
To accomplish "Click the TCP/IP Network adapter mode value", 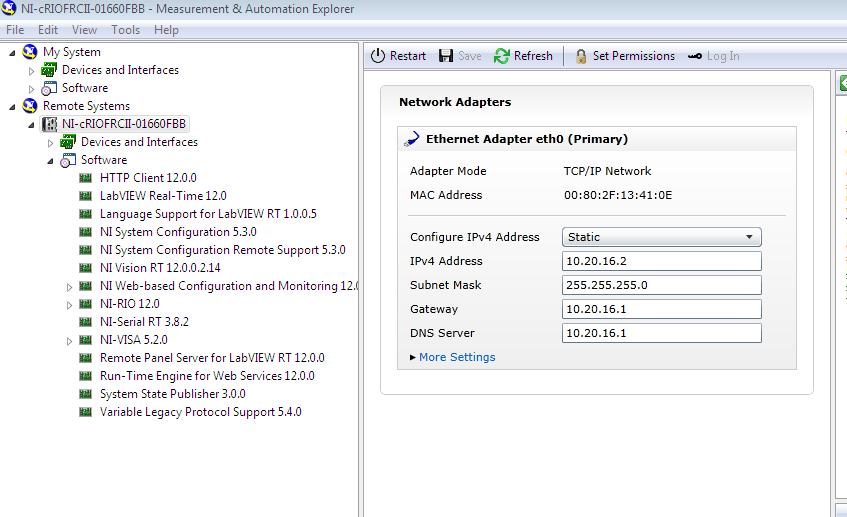I will click(607, 171).
